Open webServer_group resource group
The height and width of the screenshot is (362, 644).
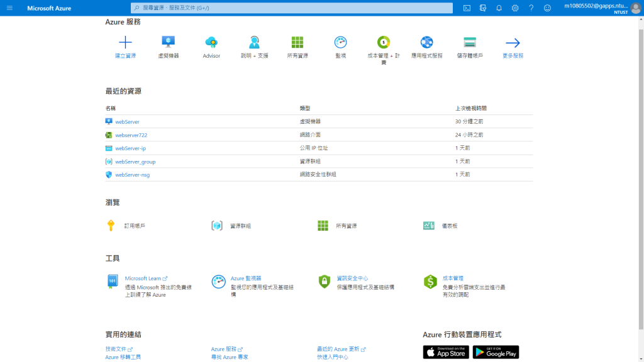[x=135, y=162]
